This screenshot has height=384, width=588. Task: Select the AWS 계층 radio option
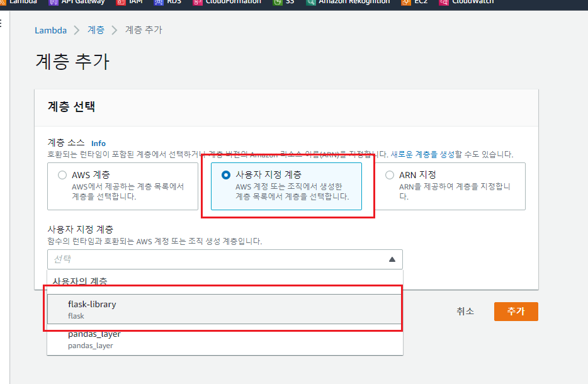click(62, 175)
